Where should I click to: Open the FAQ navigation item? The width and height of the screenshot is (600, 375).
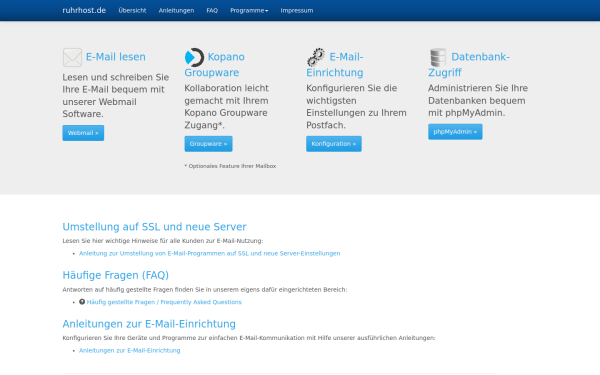[212, 11]
